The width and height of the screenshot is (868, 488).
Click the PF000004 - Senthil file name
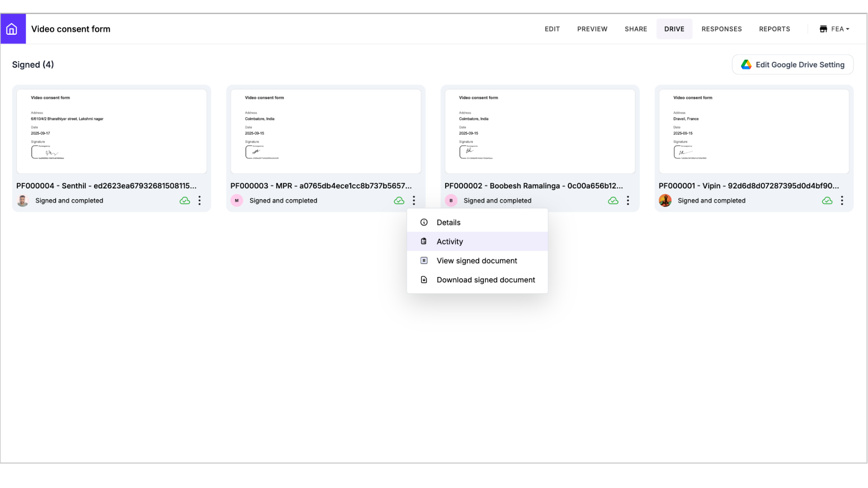coord(106,186)
